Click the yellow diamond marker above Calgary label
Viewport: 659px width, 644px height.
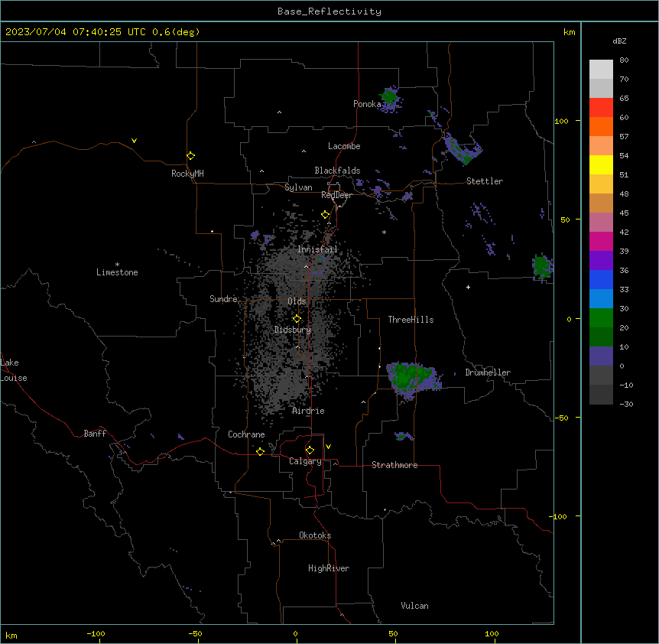point(310,450)
